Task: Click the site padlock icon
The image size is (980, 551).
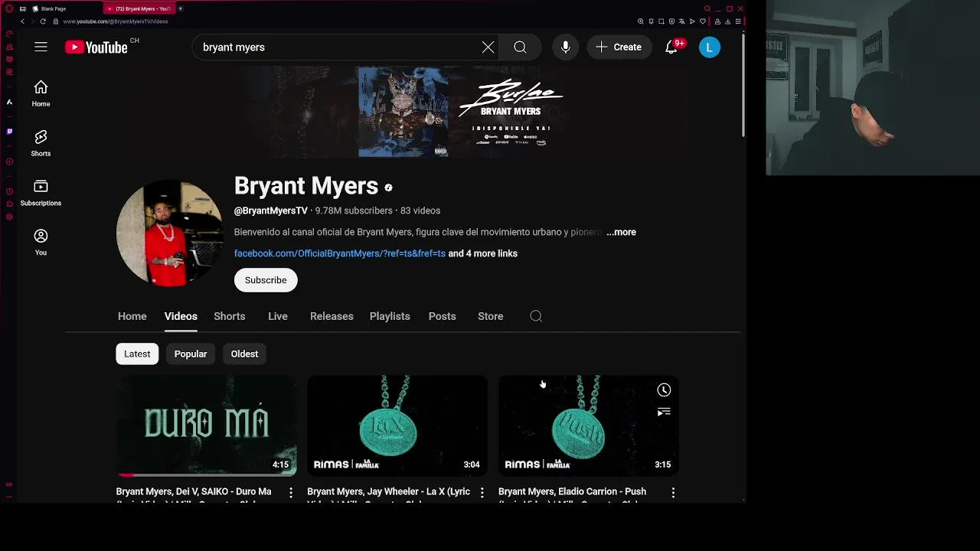Action: click(56, 21)
